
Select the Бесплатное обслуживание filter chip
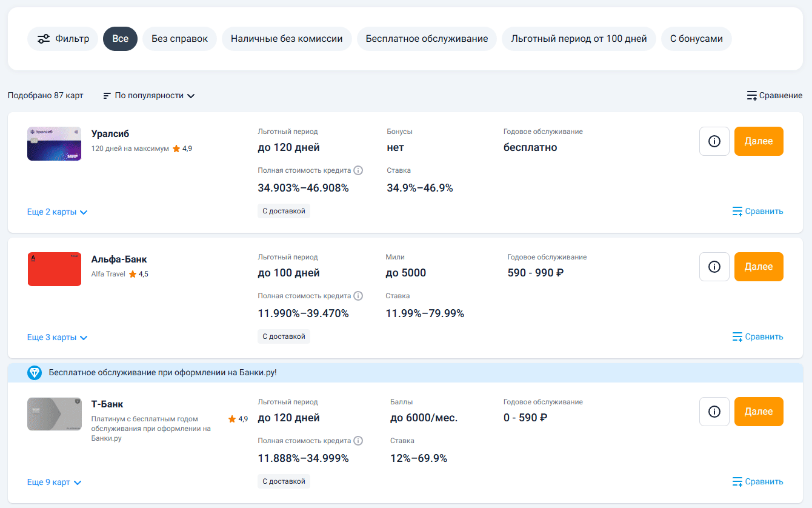427,39
